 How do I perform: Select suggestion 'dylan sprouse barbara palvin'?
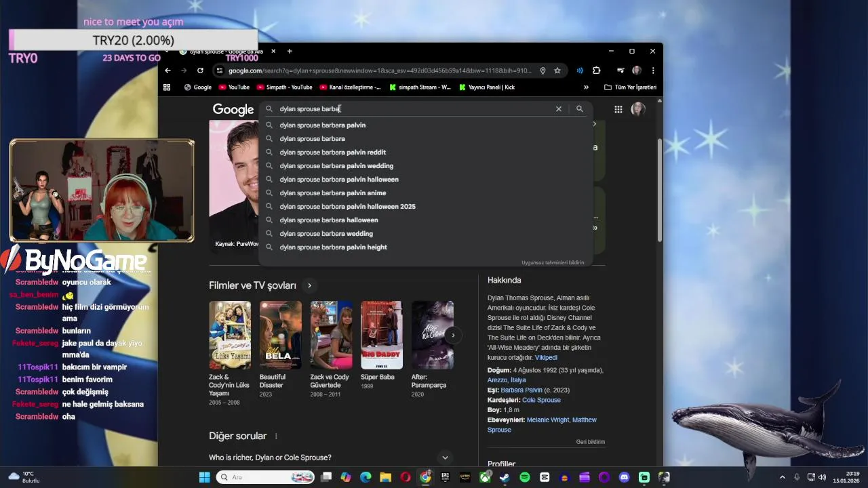click(x=426, y=125)
